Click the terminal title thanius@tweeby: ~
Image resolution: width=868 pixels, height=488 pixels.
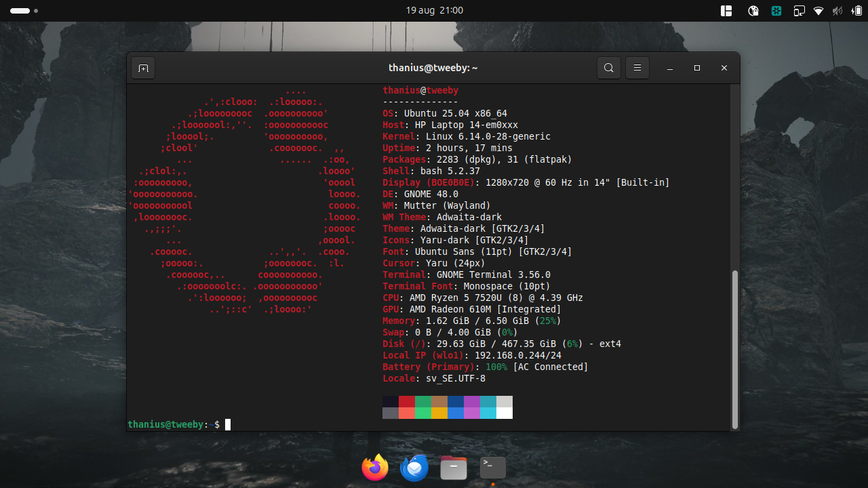(x=433, y=68)
